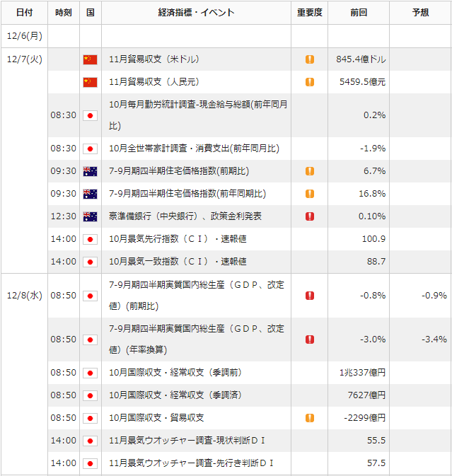Image resolution: width=452 pixels, height=476 pixels.
Task: Click forecast value -3.4%
Action: (x=434, y=339)
